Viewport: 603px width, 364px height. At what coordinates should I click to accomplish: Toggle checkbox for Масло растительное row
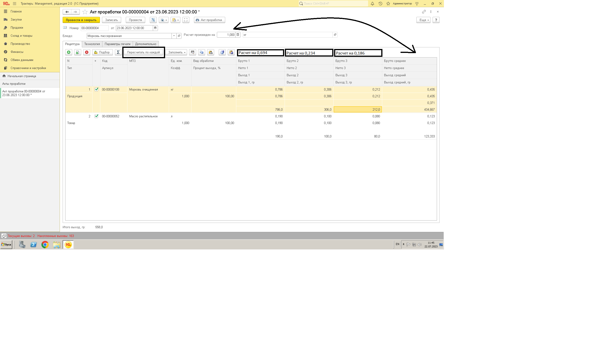point(96,116)
